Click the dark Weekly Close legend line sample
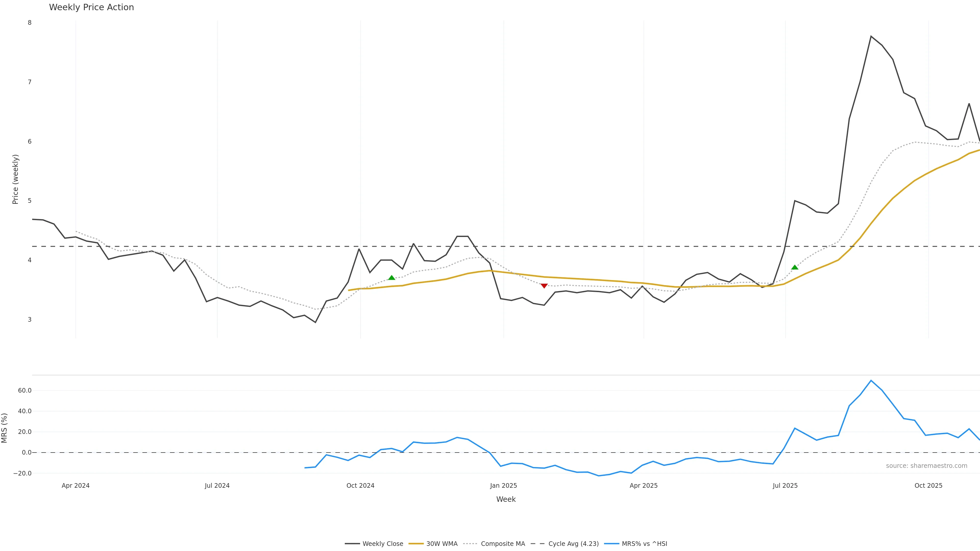The width and height of the screenshot is (980, 551). [352, 544]
